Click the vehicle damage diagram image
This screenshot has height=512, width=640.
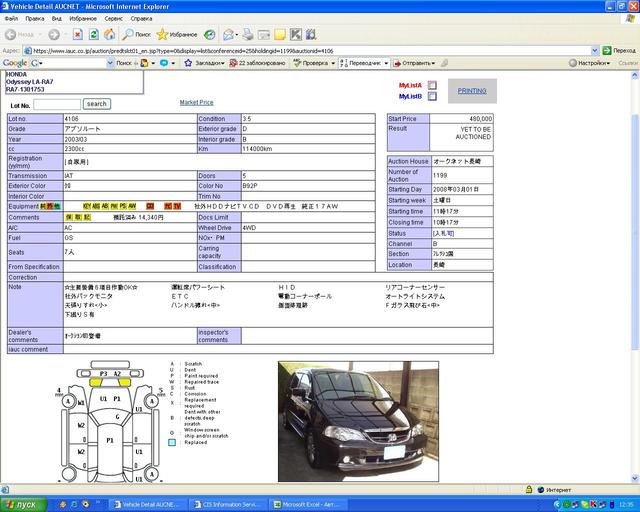pos(110,421)
